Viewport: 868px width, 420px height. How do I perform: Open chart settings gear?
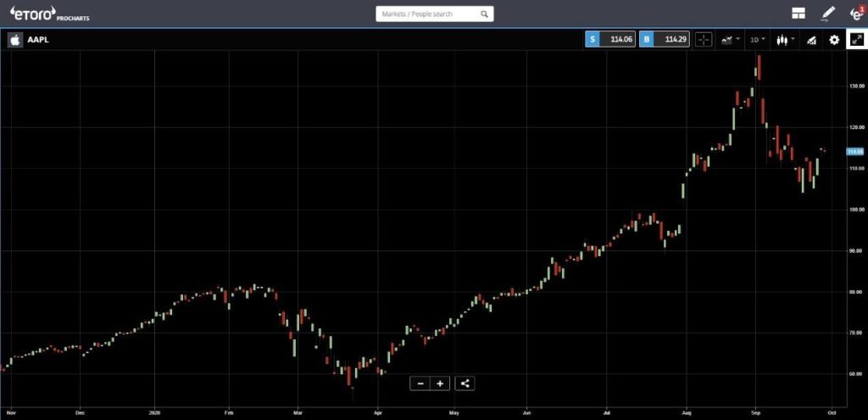click(x=834, y=40)
